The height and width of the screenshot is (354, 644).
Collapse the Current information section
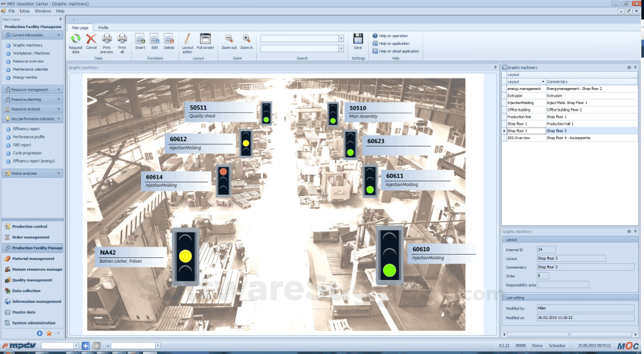click(32, 36)
